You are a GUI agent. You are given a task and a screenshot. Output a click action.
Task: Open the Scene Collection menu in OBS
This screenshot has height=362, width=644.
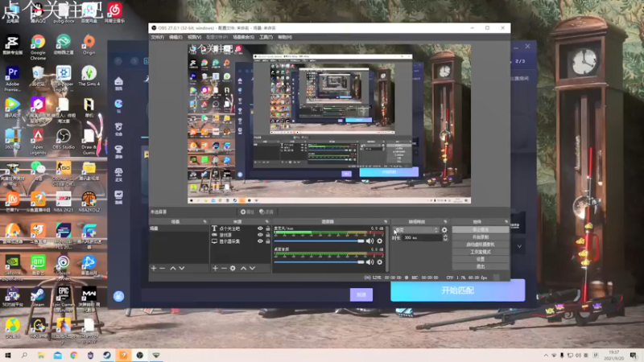244,37
